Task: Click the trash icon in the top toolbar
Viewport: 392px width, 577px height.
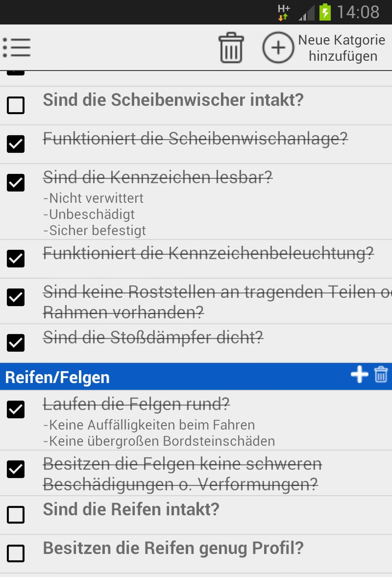Action: pos(231,47)
